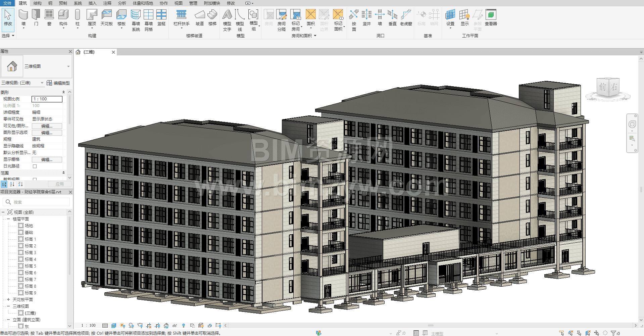Choose the 天花板 (Ceiling) tool
This screenshot has height=336, width=644.
107,17
